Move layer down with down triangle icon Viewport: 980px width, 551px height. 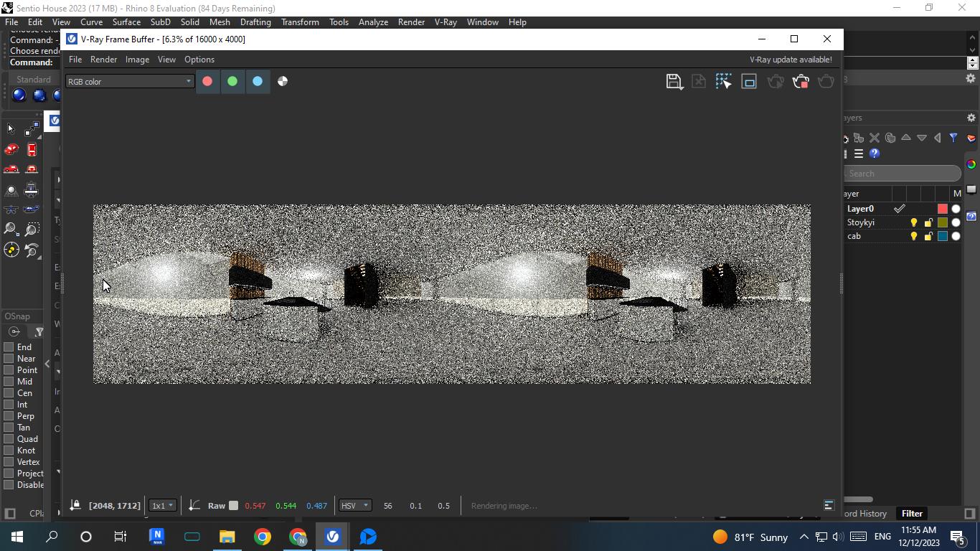[922, 138]
